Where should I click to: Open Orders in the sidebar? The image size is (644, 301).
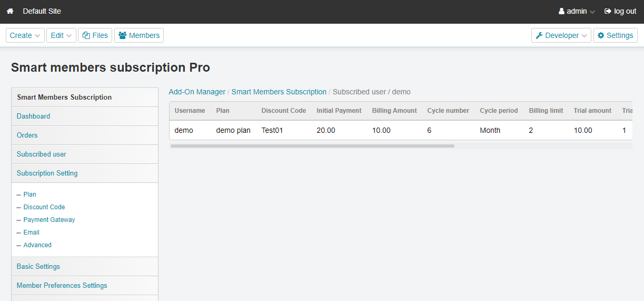pos(27,135)
